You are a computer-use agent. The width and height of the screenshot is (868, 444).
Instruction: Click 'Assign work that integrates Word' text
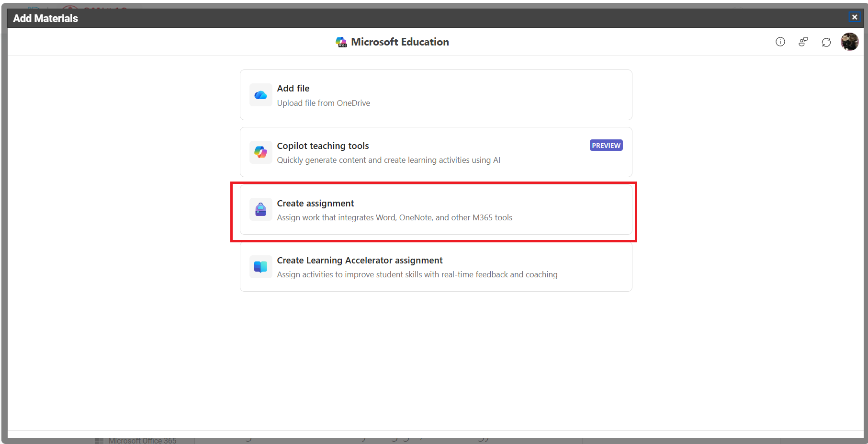395,217
